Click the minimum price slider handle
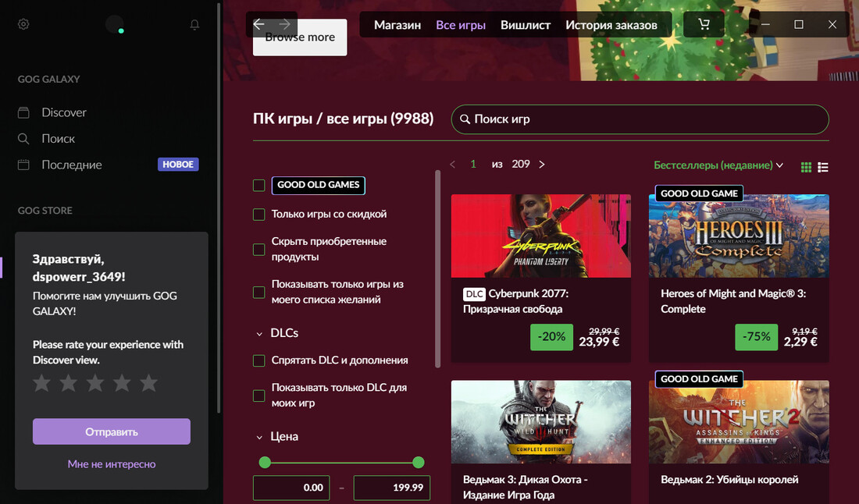This screenshot has width=859, height=504. click(x=266, y=463)
